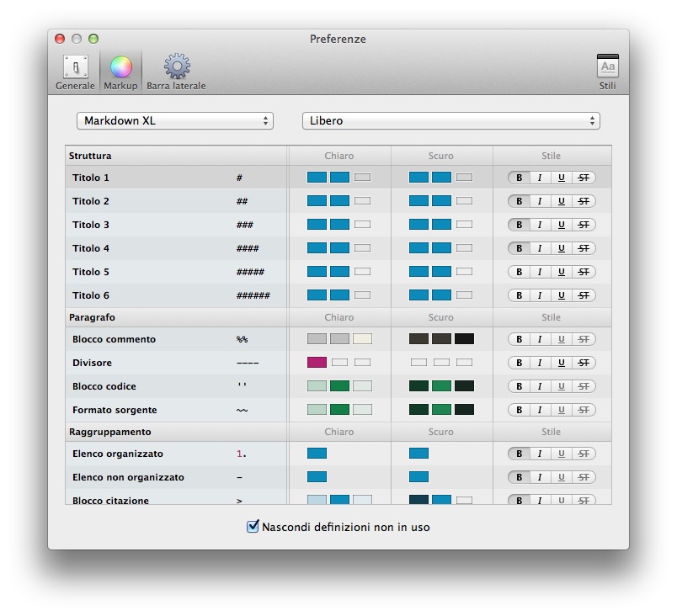Click the Scuro swatch for Elenco non organizzato

(x=418, y=477)
